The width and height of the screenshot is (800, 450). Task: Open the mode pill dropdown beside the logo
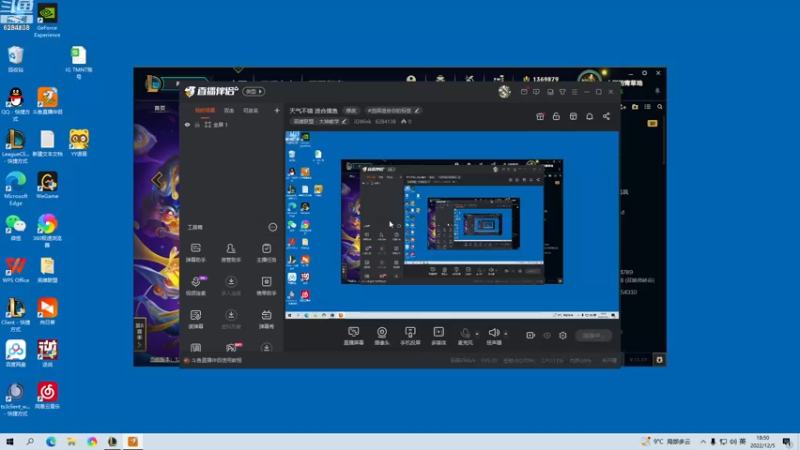click(254, 91)
